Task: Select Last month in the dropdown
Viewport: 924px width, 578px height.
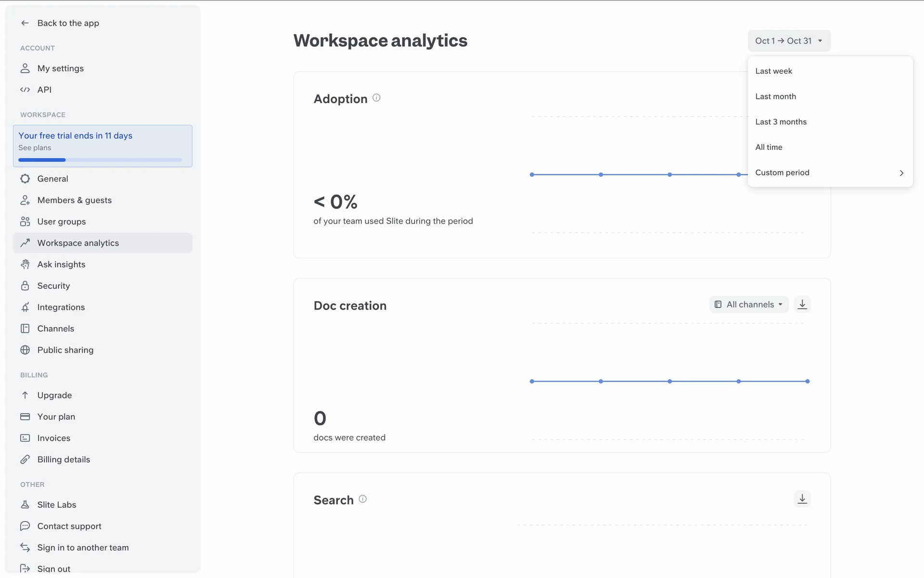Action: tap(775, 96)
